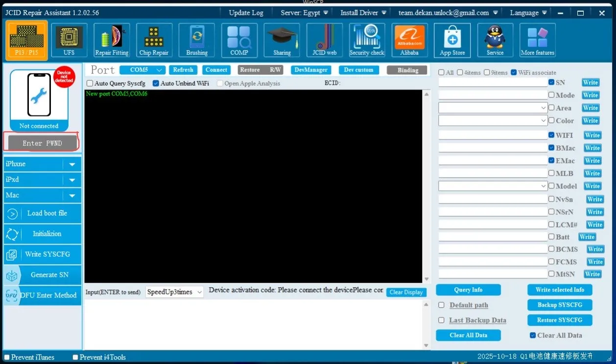Click the Restore SYSCFG button
This screenshot has height=364, width=616.
560,320
